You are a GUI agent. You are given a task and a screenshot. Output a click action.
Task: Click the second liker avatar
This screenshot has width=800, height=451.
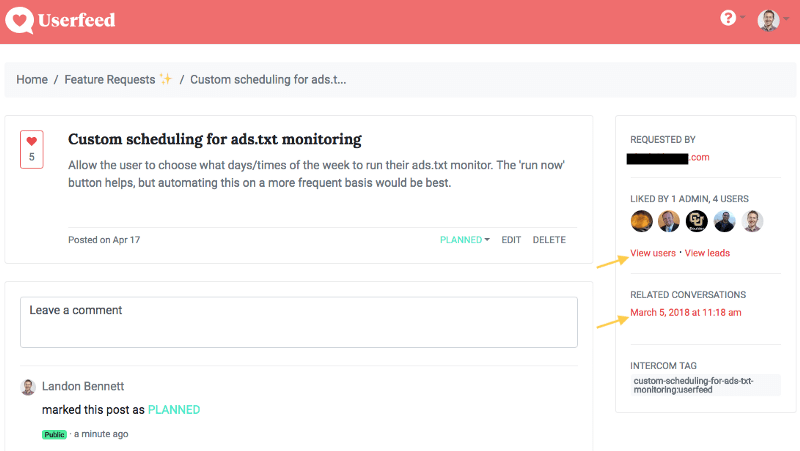tap(669, 221)
